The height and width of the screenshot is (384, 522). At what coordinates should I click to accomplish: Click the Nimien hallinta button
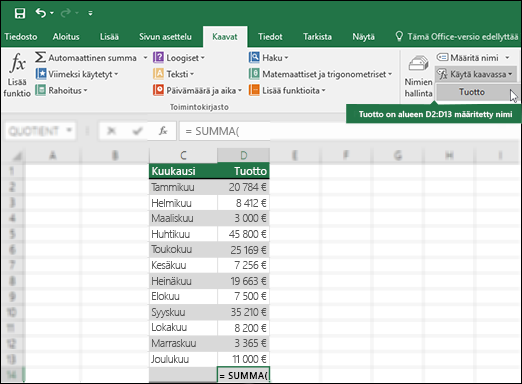click(418, 76)
